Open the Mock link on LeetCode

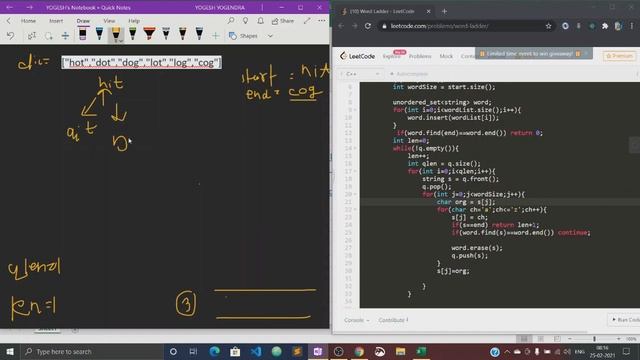coord(446,56)
